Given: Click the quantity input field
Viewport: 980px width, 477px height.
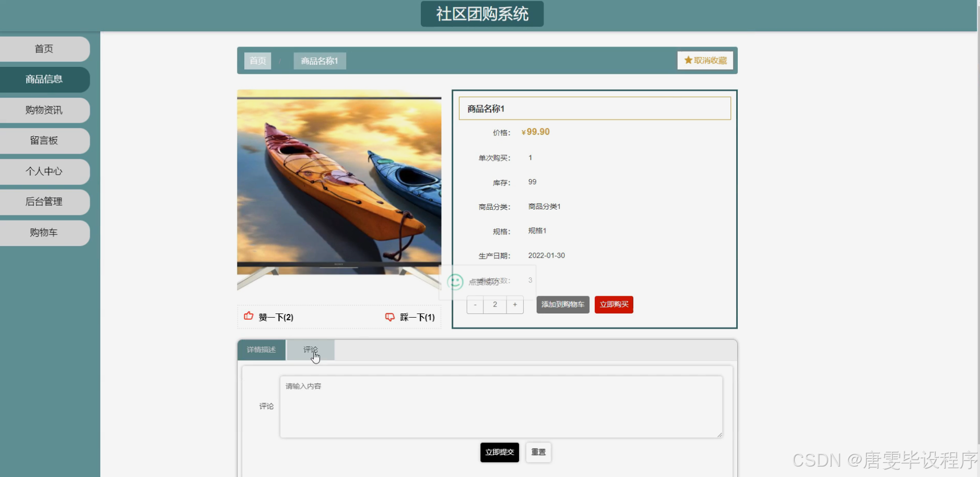Looking at the screenshot, I should pos(495,305).
